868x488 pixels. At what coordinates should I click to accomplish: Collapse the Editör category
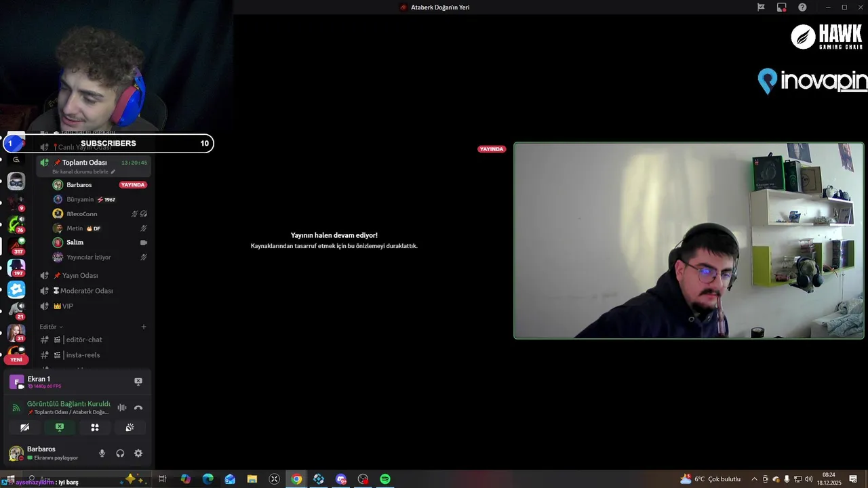point(51,327)
